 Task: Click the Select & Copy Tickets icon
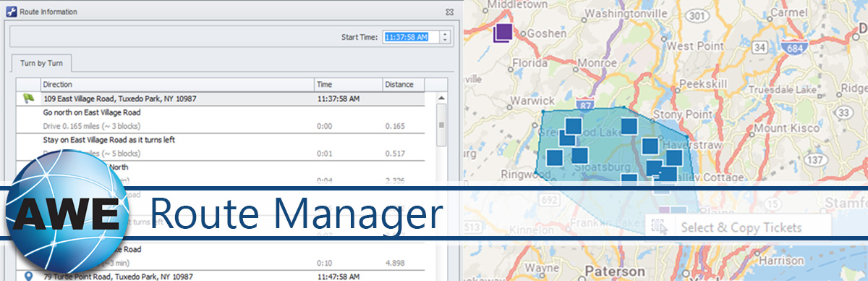click(x=659, y=227)
